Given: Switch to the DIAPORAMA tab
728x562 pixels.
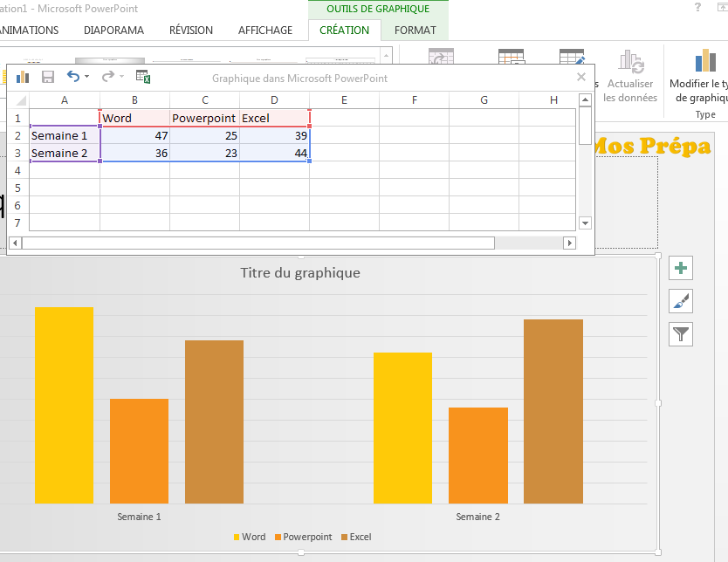Looking at the screenshot, I should (113, 31).
